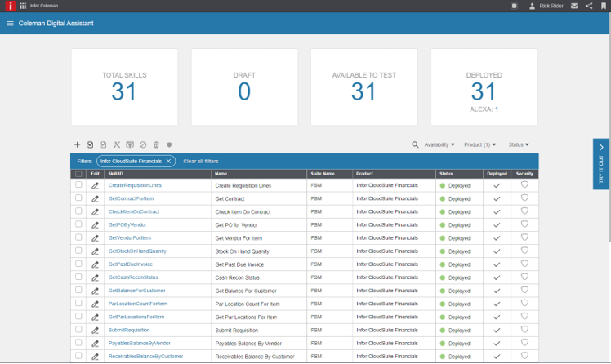Click the Rick Rider user profile

546,6
